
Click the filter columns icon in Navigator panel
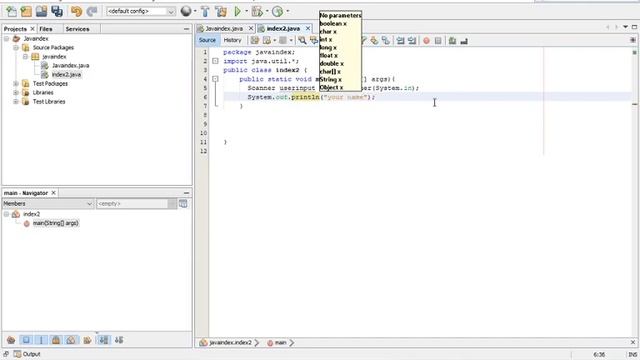[x=183, y=204]
